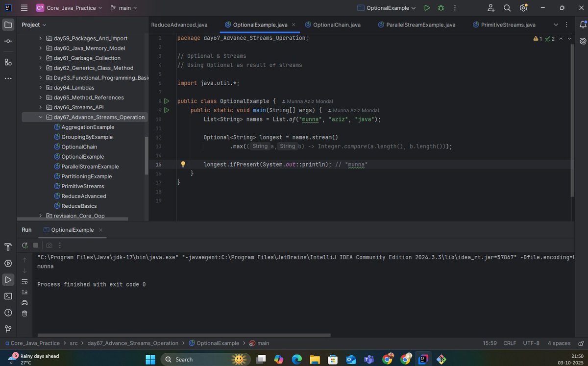This screenshot has height=366, width=588.
Task: Expand the day59_Packages_And_import folder
Action: tap(41, 38)
